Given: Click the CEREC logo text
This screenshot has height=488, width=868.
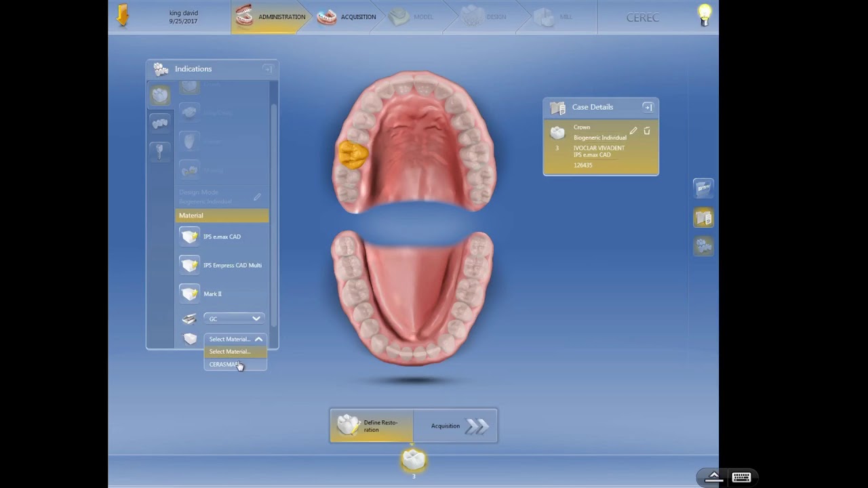Looking at the screenshot, I should click(643, 18).
